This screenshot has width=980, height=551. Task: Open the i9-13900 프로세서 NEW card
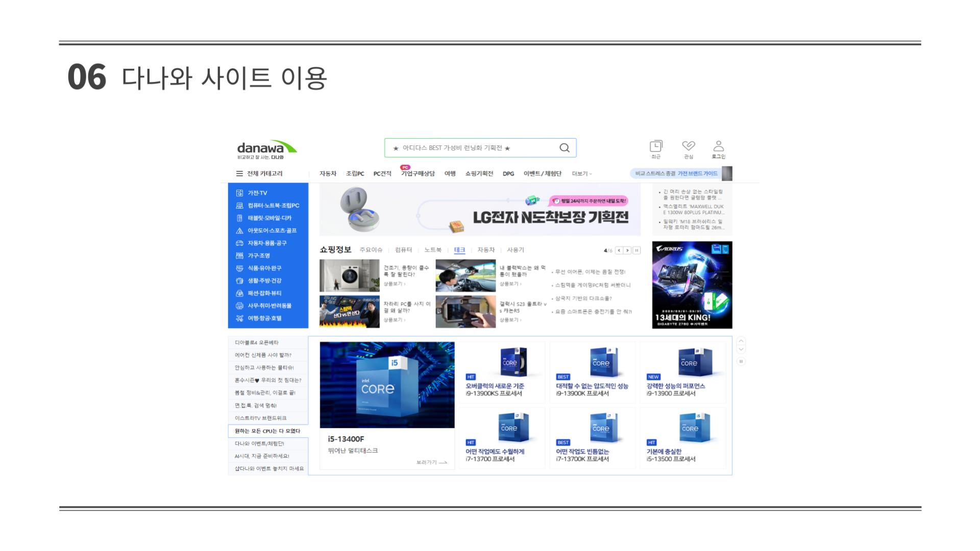tap(683, 372)
